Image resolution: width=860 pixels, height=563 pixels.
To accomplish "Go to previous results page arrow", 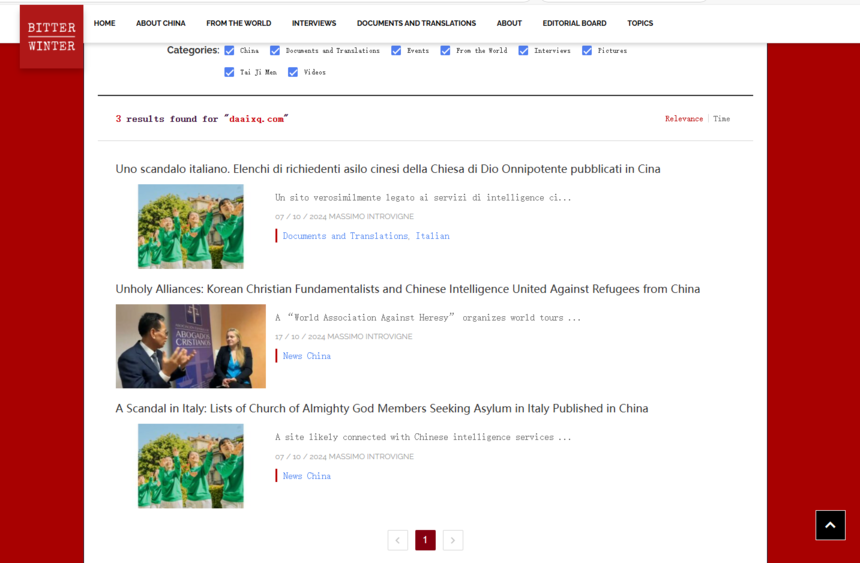I will click(398, 540).
